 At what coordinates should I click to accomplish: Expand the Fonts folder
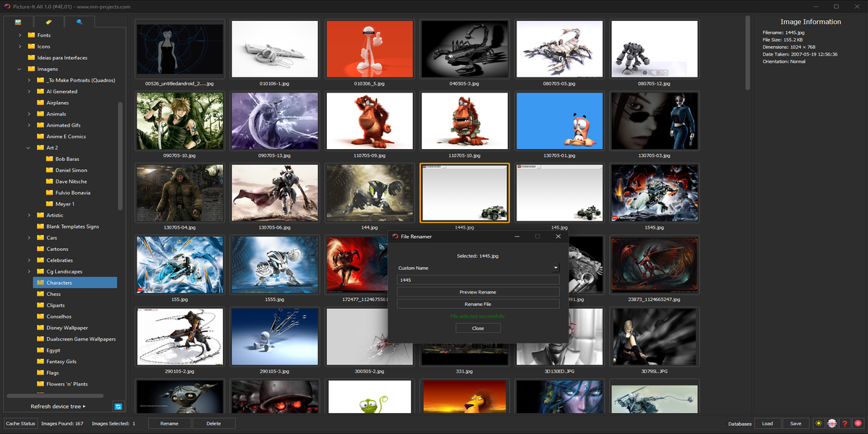pyautogui.click(x=20, y=35)
